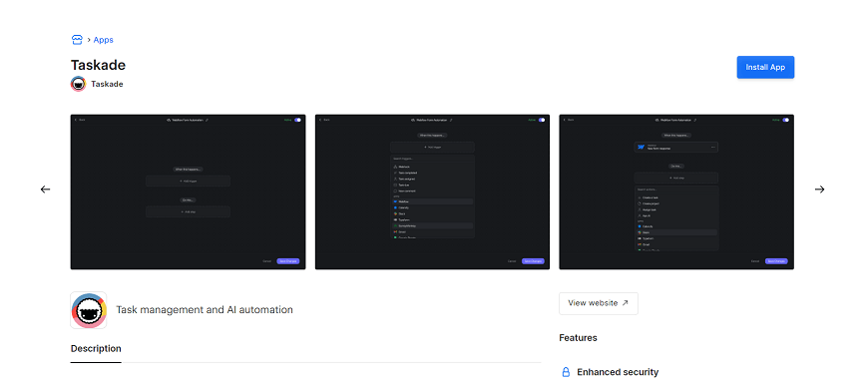This screenshot has width=868, height=383.
Task: Advance carousel with right arrow
Action: 819,190
